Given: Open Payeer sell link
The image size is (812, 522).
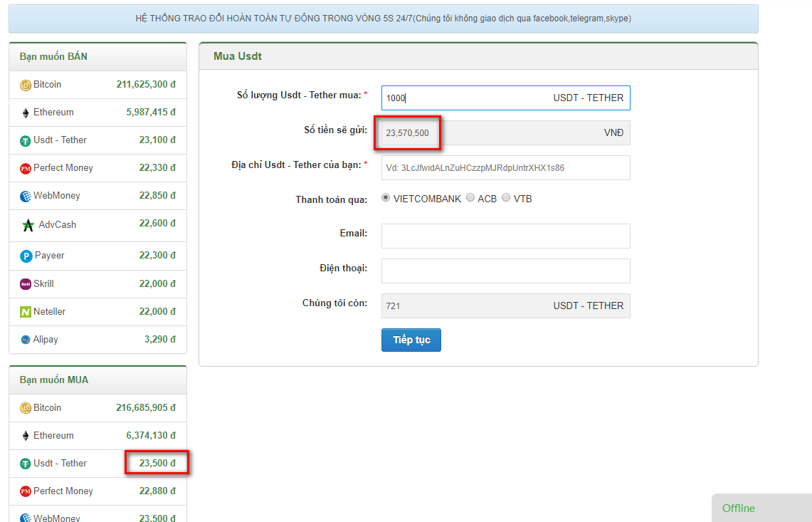Looking at the screenshot, I should 49,256.
